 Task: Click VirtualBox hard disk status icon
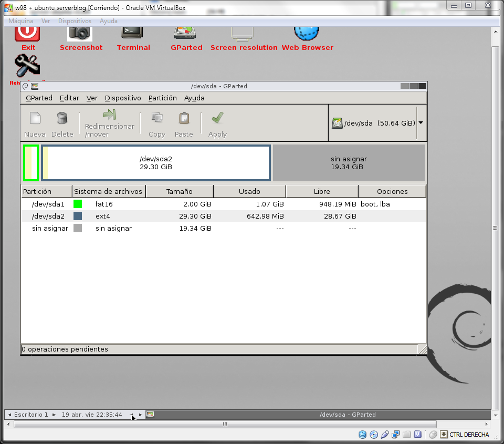pos(363,435)
